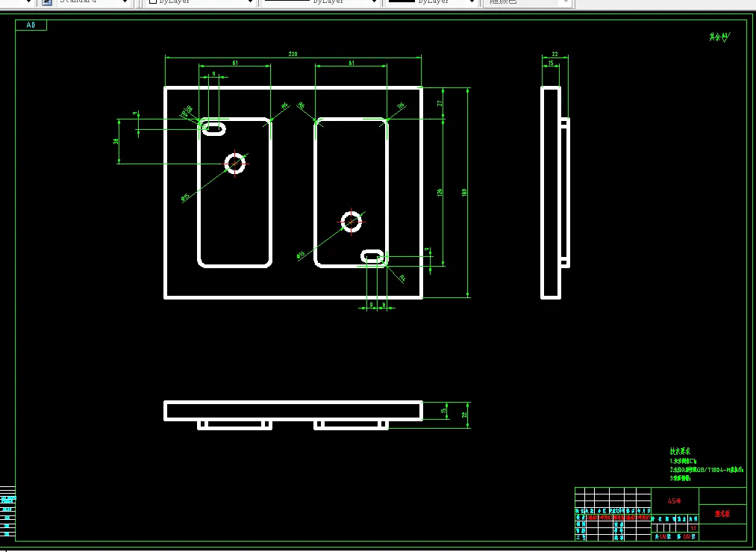Viewport: 756px width, 552px height.
Task: Select the 61 dimension above right pocket
Action: coord(352,63)
